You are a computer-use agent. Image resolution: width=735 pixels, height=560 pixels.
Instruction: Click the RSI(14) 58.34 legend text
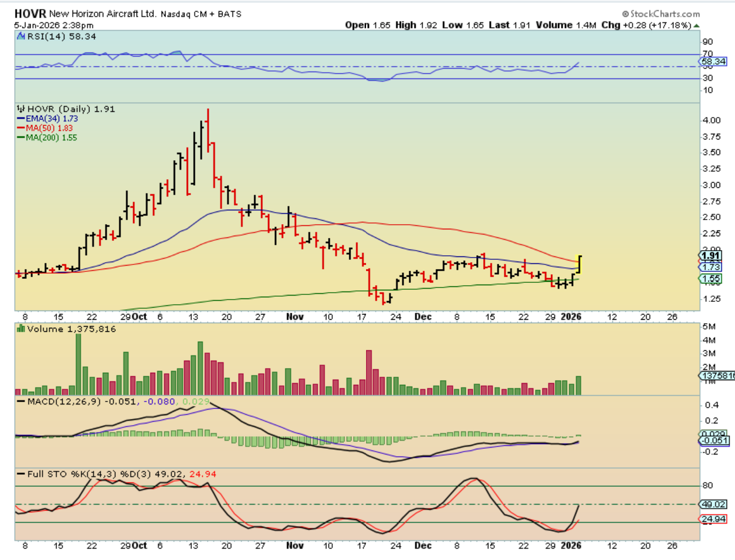click(x=62, y=36)
